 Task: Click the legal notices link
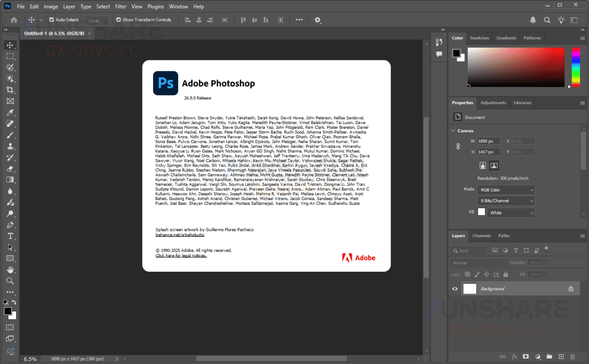point(181,255)
